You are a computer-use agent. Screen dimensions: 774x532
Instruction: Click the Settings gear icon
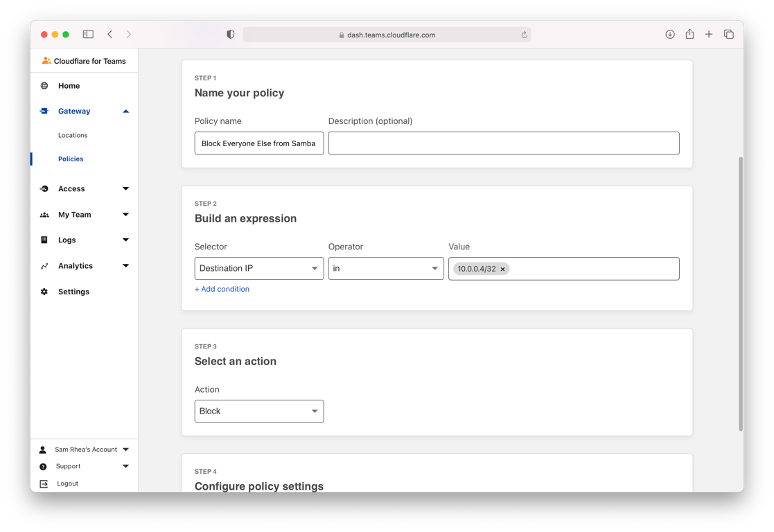(44, 292)
